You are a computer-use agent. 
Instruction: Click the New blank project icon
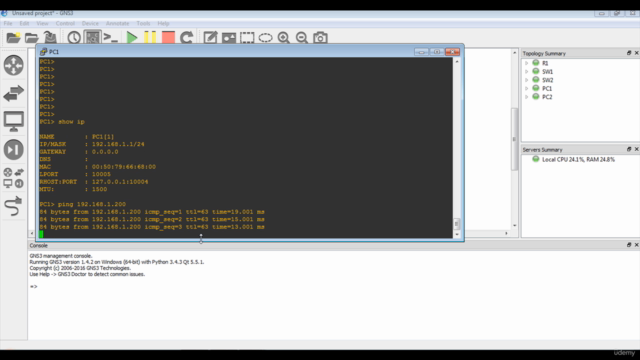pyautogui.click(x=13, y=38)
